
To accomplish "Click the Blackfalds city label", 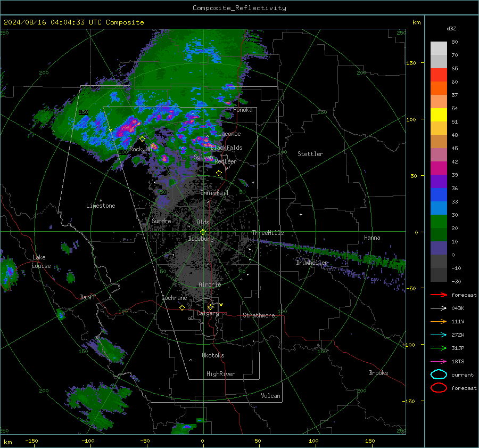I will [x=226, y=148].
